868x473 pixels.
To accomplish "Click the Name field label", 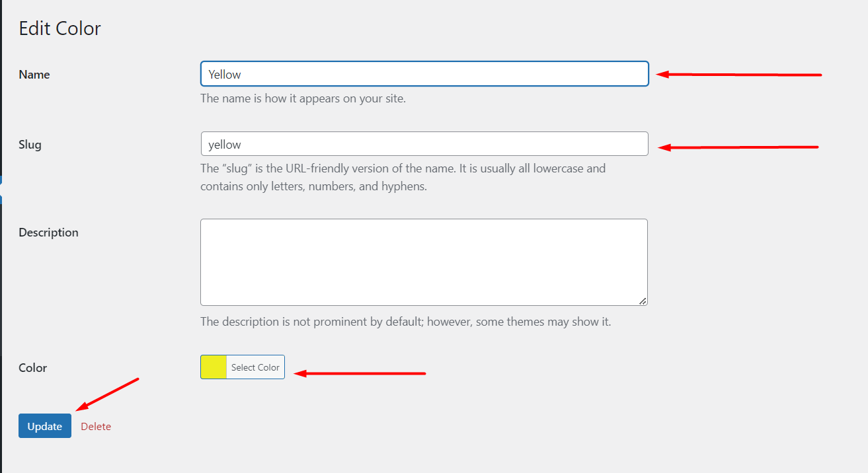I will click(34, 74).
